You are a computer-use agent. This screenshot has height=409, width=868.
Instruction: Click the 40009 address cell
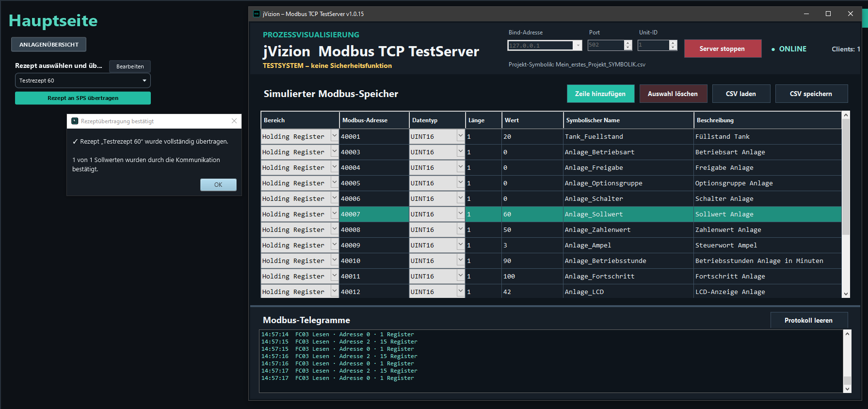click(374, 245)
